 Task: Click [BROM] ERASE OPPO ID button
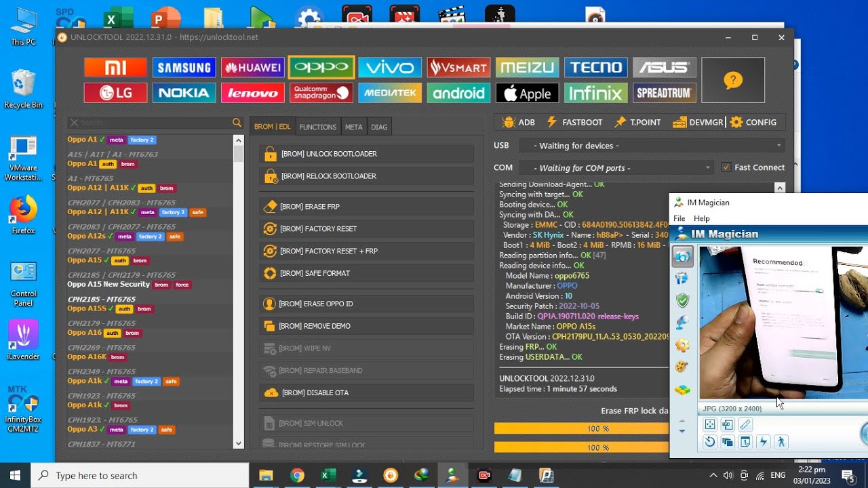pos(367,304)
